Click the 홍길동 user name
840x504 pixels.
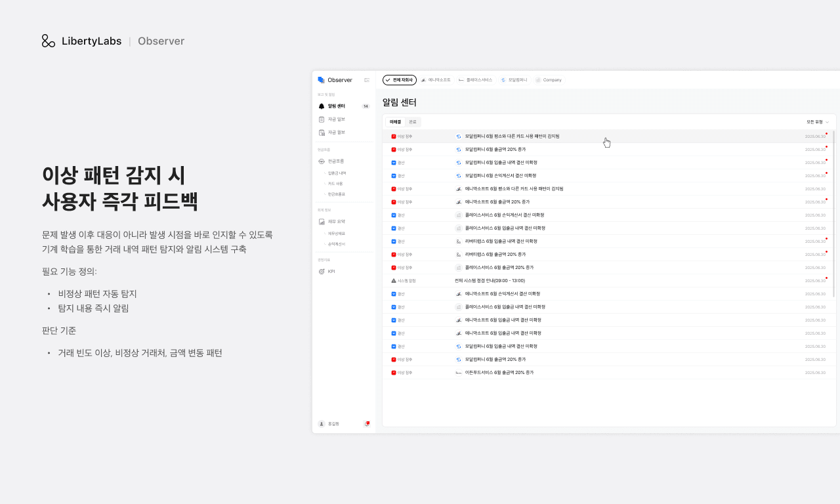333,424
